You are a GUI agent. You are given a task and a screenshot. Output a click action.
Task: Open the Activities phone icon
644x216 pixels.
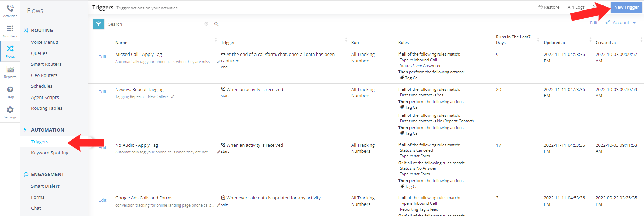tap(10, 8)
